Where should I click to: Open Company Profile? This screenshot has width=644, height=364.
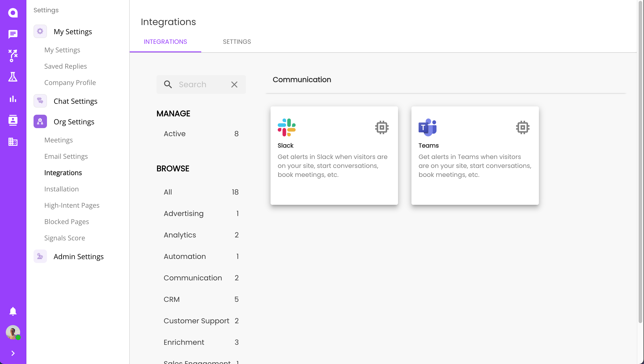click(70, 83)
